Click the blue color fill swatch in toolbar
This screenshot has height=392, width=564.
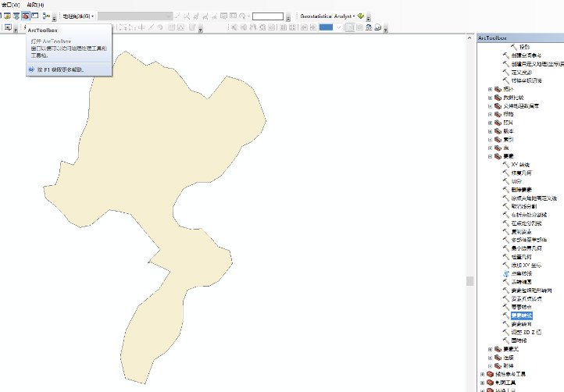coord(327,27)
